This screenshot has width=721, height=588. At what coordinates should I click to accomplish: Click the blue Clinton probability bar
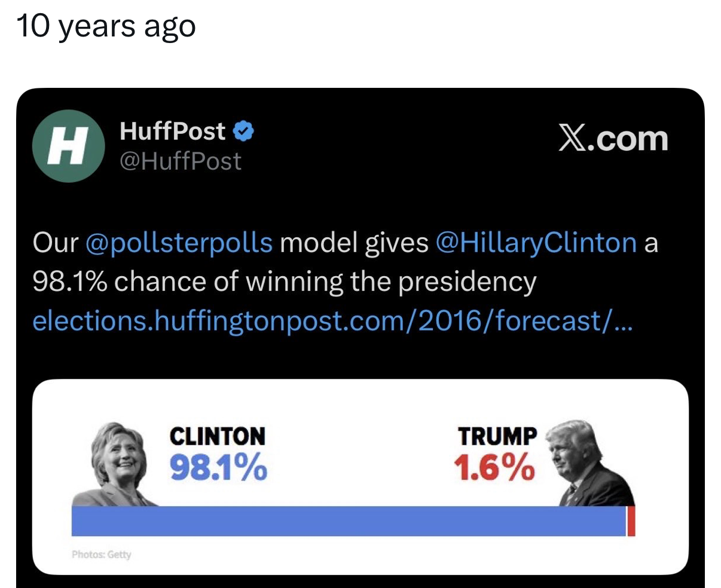pyautogui.click(x=349, y=521)
